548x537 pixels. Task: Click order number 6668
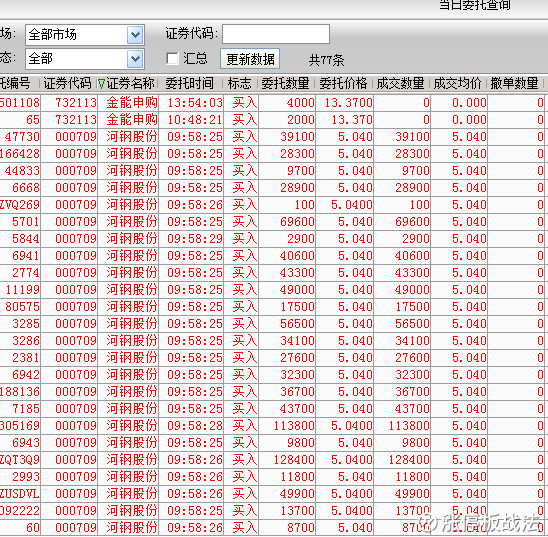pos(26,188)
